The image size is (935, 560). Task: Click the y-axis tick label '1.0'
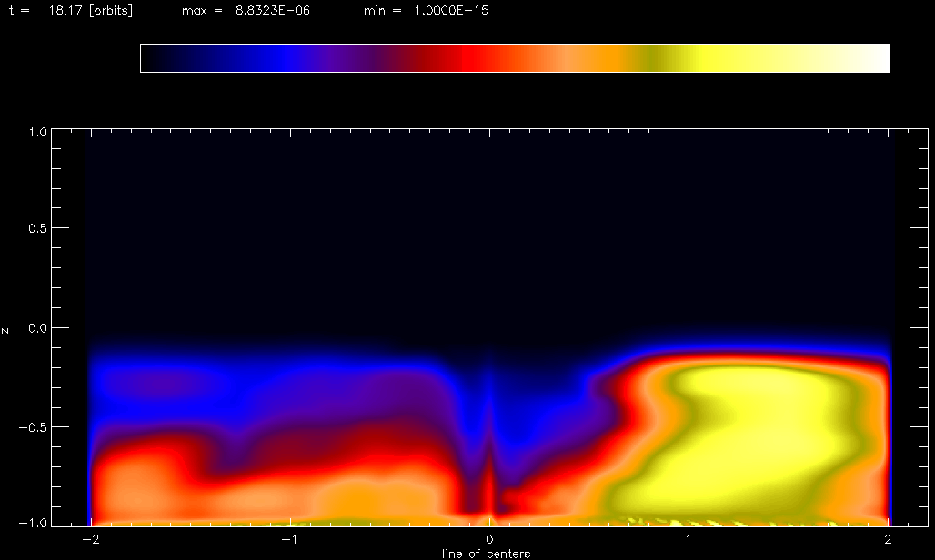pos(36,133)
